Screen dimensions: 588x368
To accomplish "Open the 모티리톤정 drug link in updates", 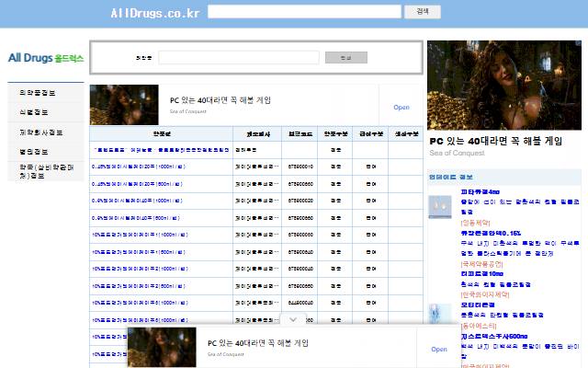I will [478, 305].
